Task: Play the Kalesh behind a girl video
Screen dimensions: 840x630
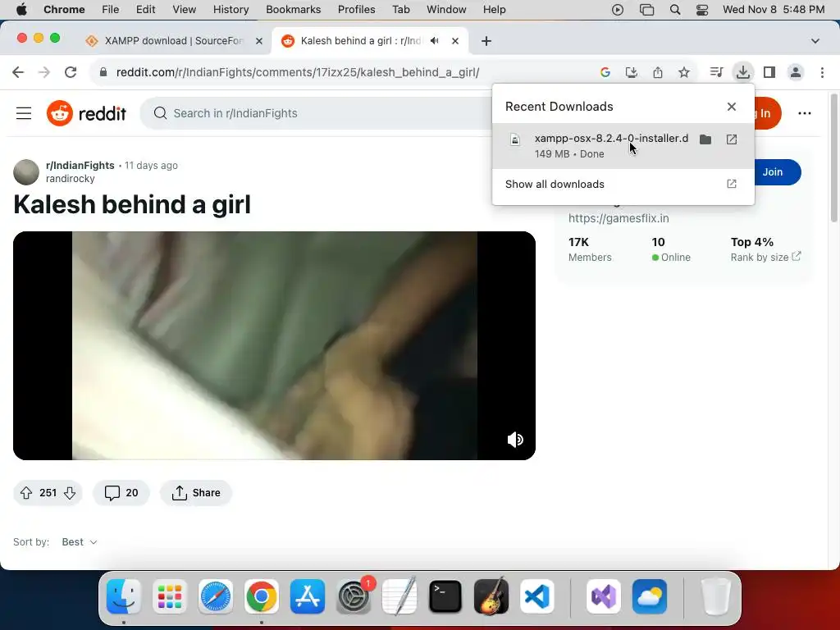Action: coord(274,345)
